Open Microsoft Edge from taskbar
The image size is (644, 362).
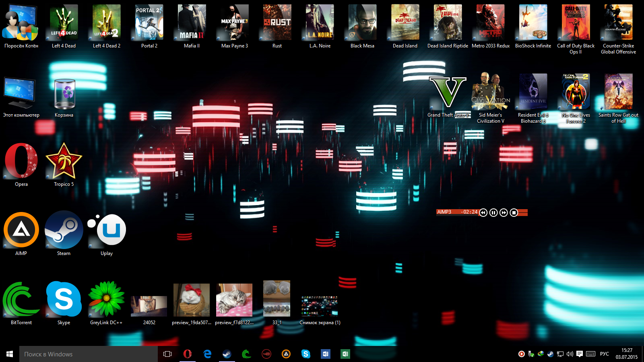click(207, 354)
